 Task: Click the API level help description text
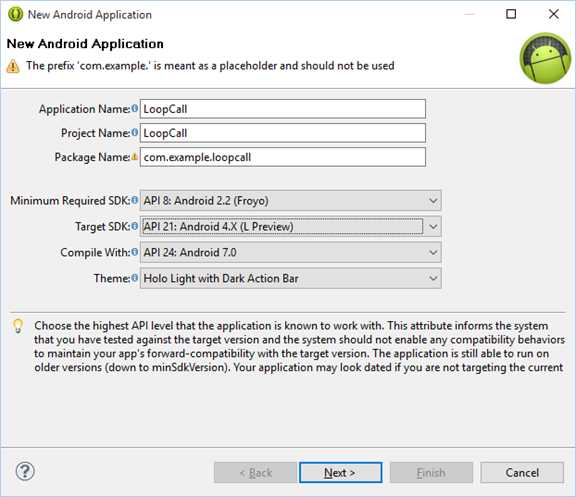[299, 346]
